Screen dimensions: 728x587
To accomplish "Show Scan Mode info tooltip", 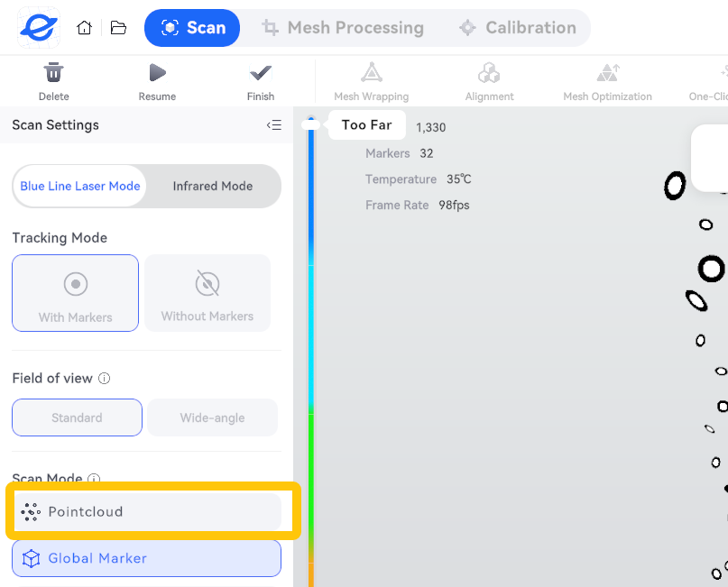I will click(x=94, y=479).
